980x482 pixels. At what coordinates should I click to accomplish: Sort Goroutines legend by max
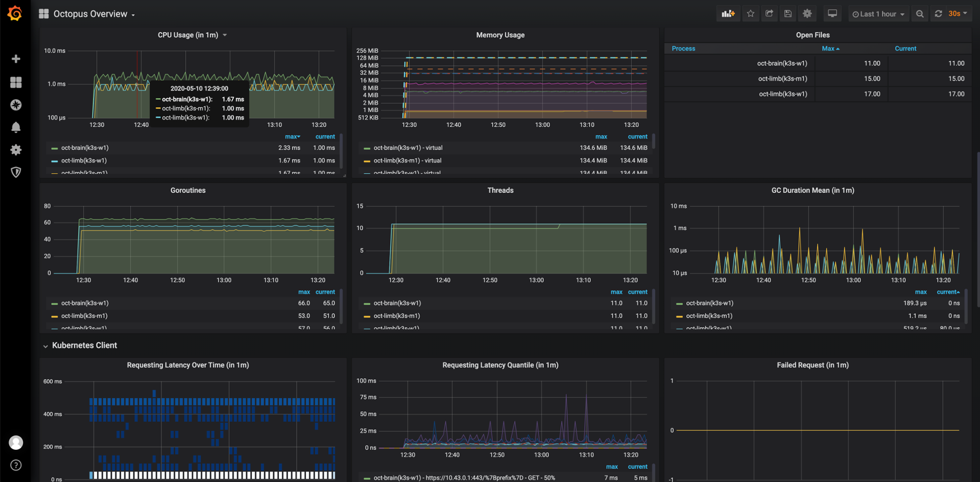click(304, 292)
